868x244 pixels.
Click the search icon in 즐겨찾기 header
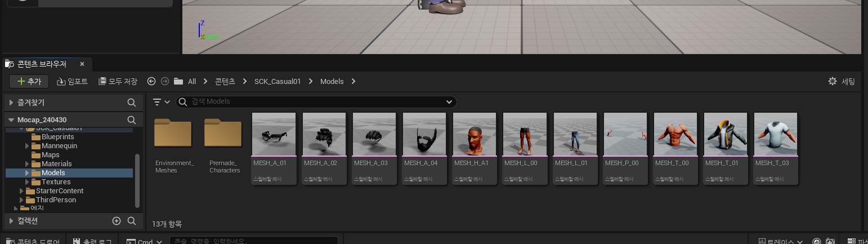(x=131, y=103)
